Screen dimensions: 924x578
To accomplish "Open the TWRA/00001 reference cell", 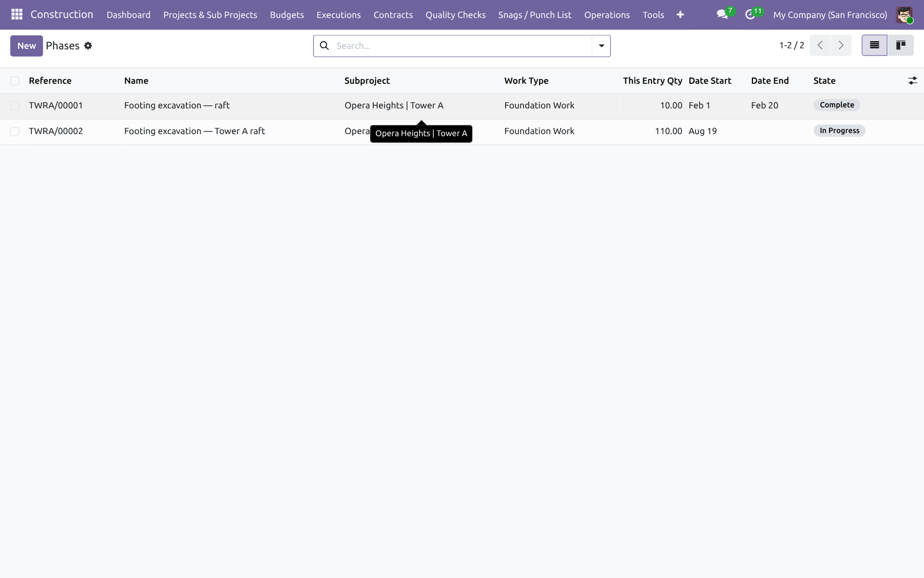I will click(x=56, y=105).
